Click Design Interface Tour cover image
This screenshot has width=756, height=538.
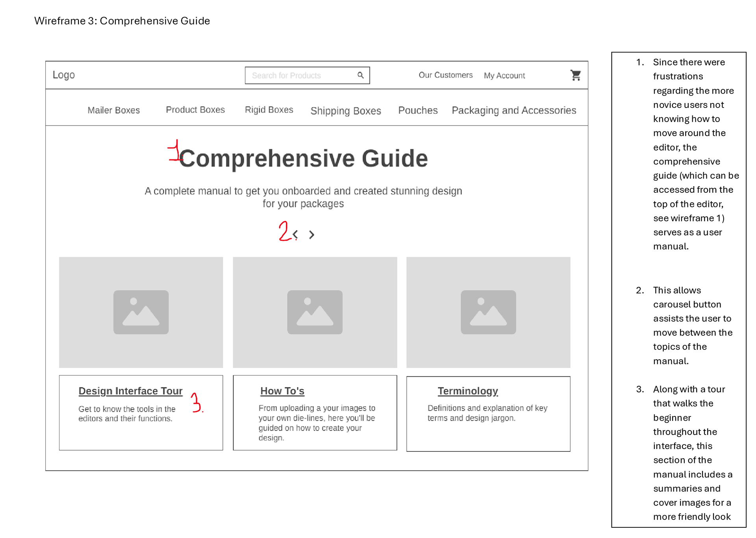[x=141, y=312]
